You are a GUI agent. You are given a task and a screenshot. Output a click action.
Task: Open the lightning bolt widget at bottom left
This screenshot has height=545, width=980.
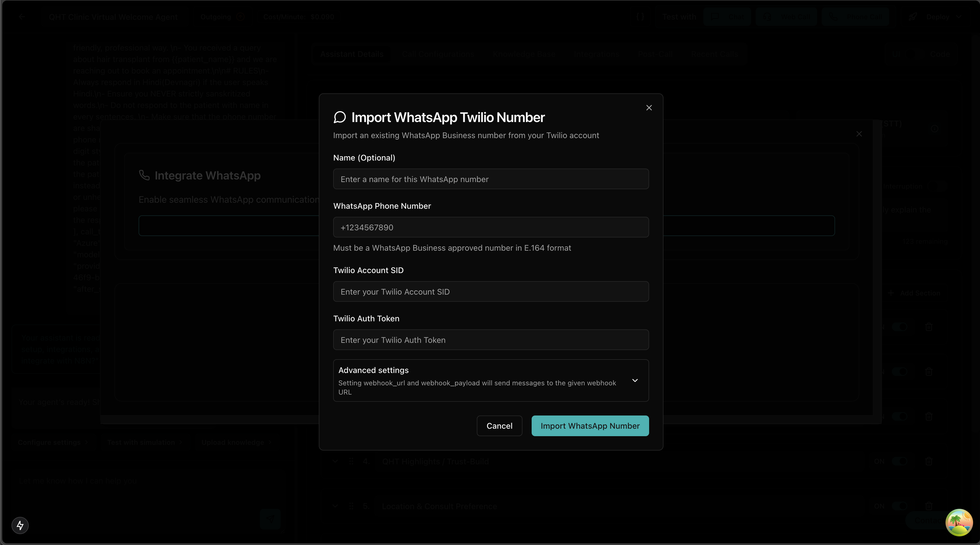(x=20, y=525)
